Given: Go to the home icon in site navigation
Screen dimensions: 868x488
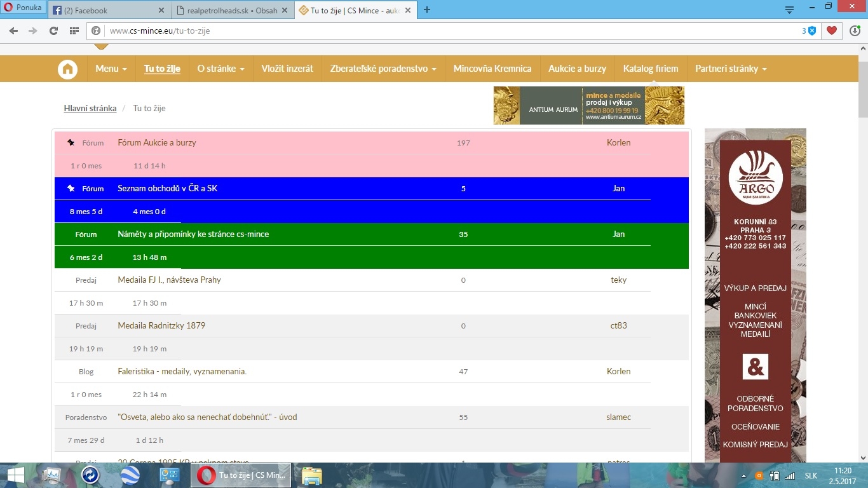Looking at the screenshot, I should (x=67, y=69).
